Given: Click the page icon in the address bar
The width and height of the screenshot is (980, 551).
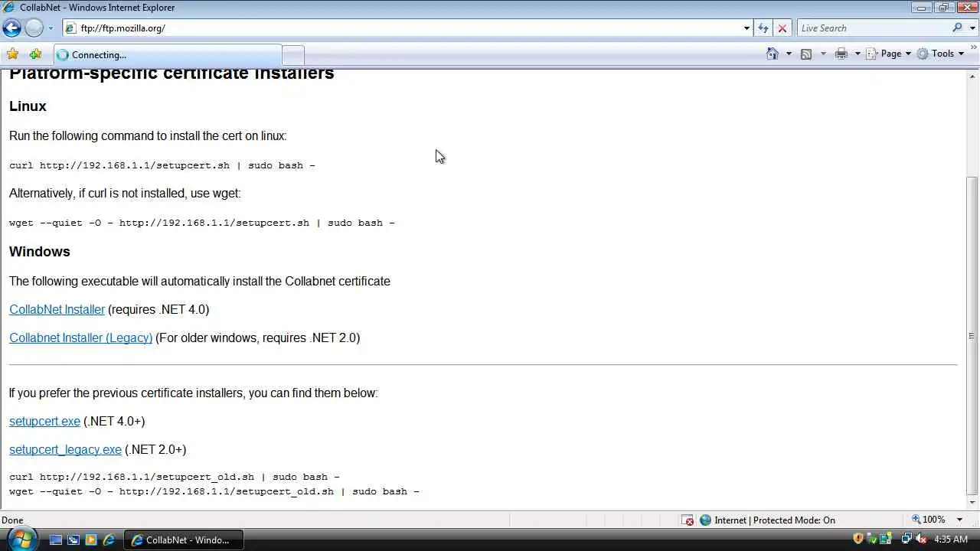Looking at the screenshot, I should 70,28.
